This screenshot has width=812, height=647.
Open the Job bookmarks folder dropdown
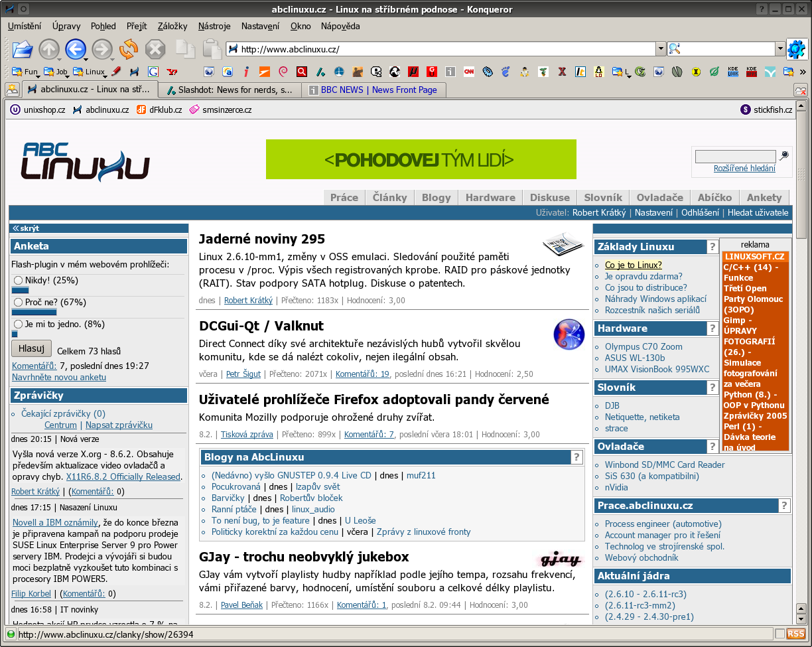point(57,72)
